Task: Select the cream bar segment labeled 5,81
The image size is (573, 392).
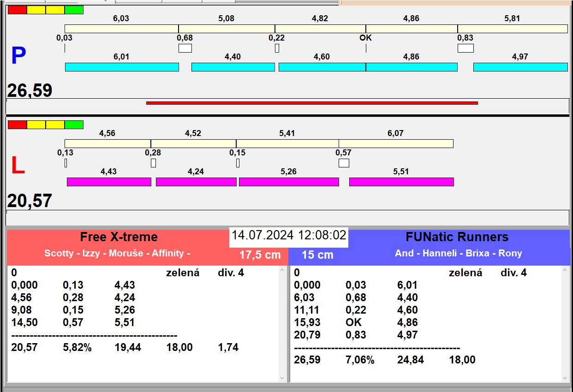Action: [x=513, y=29]
